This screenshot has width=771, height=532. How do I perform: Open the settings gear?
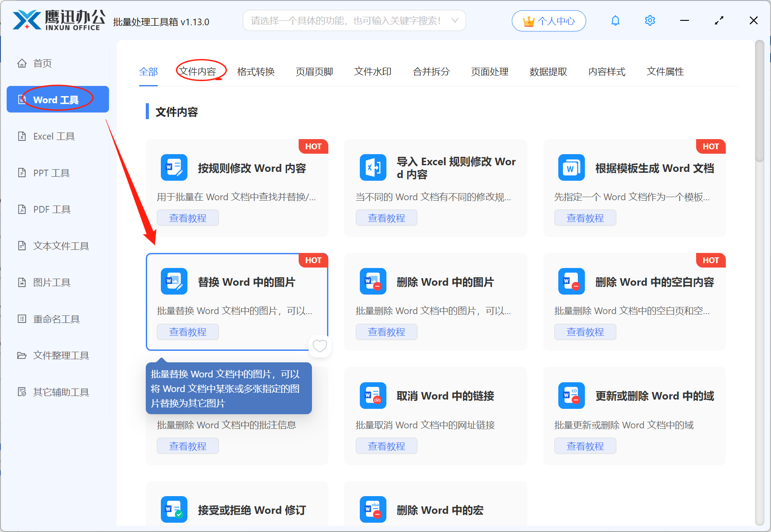(650, 20)
